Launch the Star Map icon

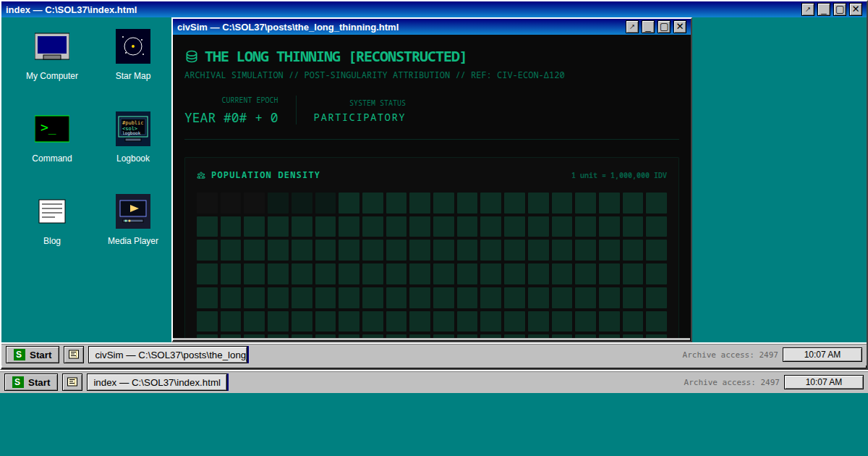coord(133,47)
